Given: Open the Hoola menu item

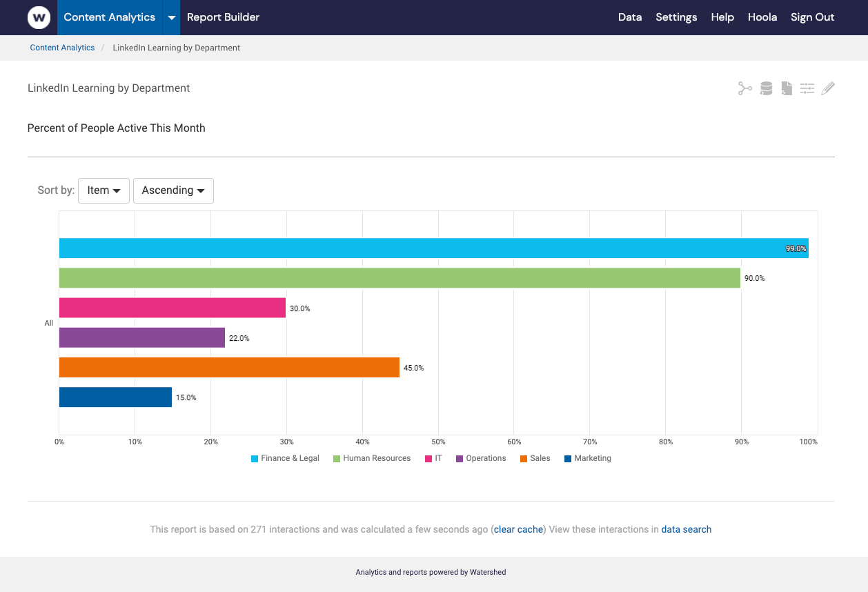Looking at the screenshot, I should click(x=762, y=17).
